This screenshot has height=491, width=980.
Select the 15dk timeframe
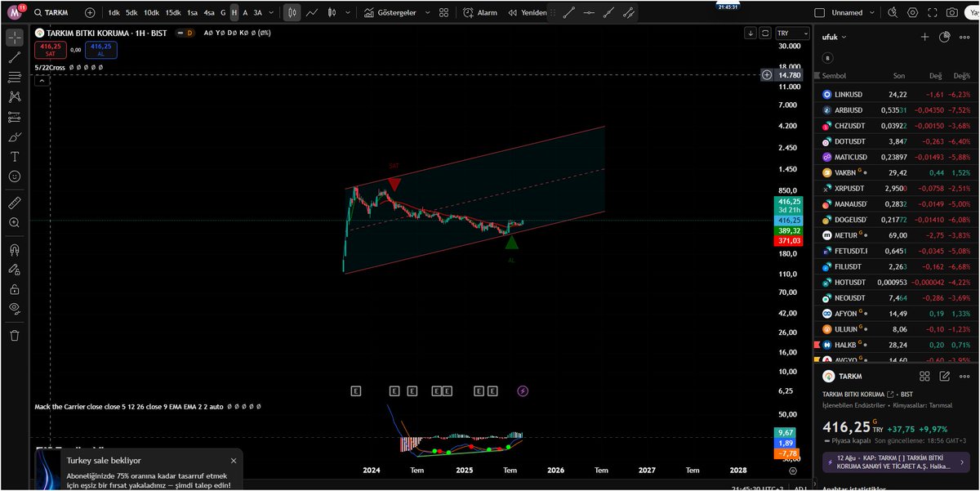pyautogui.click(x=173, y=13)
